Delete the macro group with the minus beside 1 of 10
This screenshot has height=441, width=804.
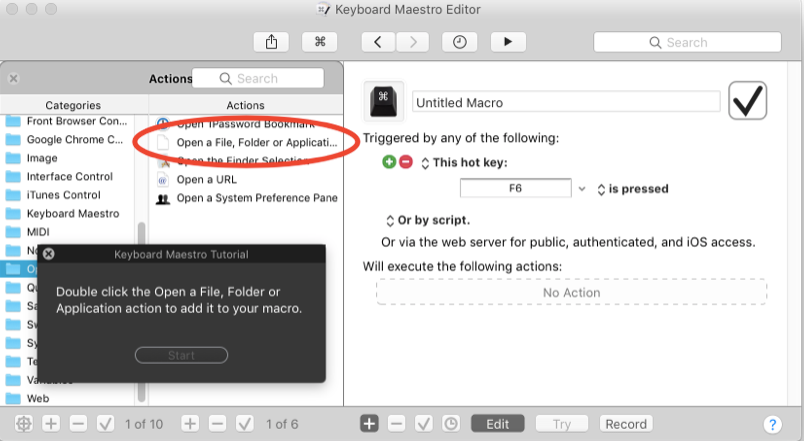click(x=78, y=424)
